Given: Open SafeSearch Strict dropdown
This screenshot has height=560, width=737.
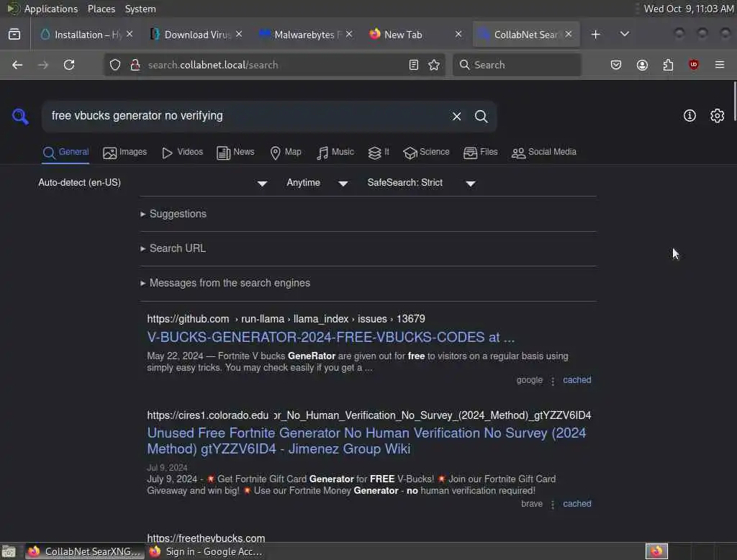Looking at the screenshot, I should pos(422,182).
